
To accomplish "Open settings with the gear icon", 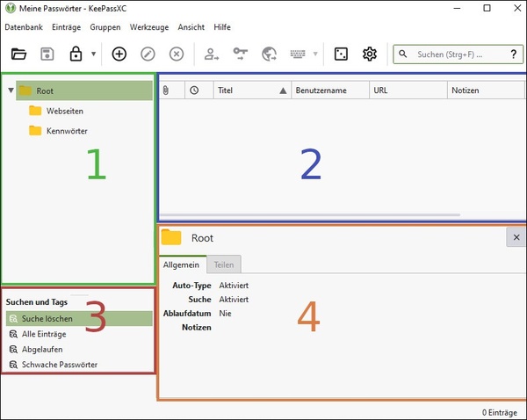I will [370, 54].
